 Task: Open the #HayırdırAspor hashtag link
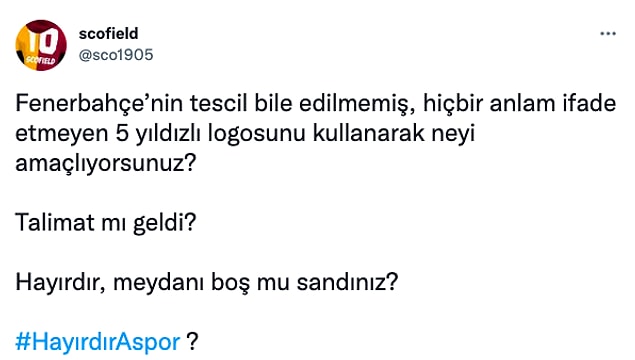click(x=98, y=341)
